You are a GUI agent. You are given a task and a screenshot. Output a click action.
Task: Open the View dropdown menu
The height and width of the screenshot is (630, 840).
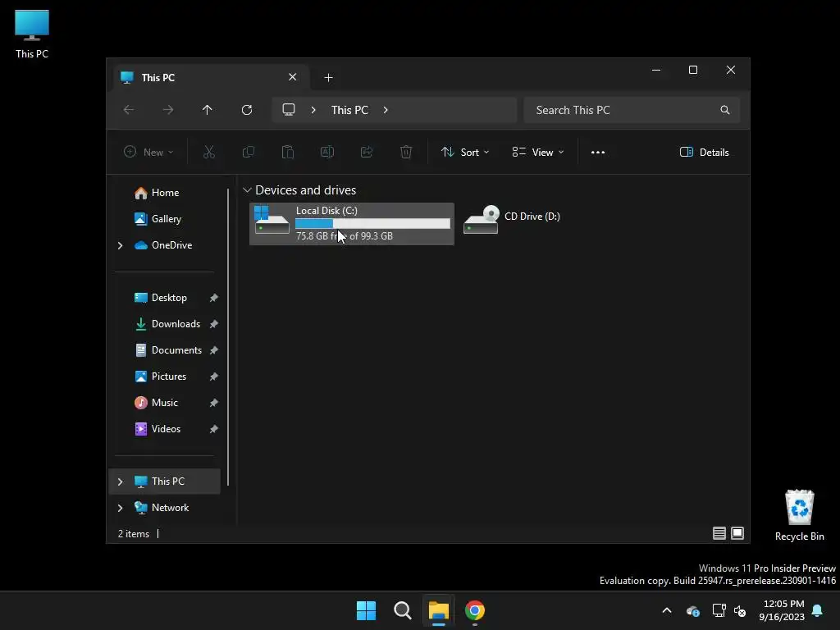click(538, 152)
